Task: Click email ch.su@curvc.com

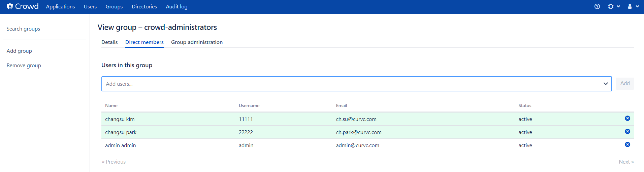Action: 356,119
